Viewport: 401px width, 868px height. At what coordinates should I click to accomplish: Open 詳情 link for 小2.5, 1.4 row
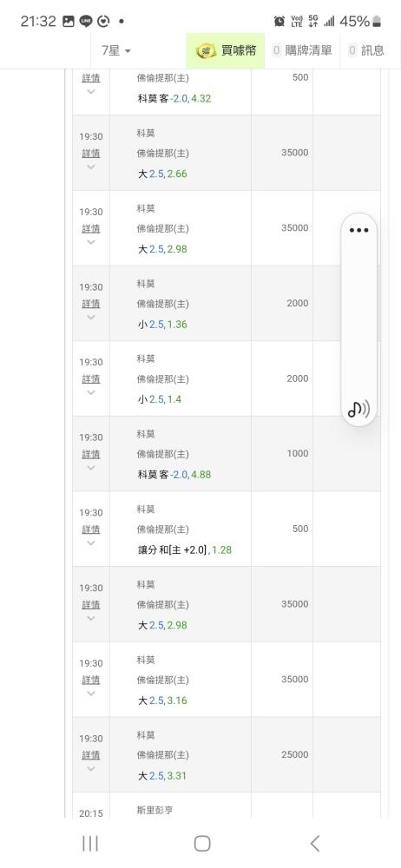[x=91, y=379]
